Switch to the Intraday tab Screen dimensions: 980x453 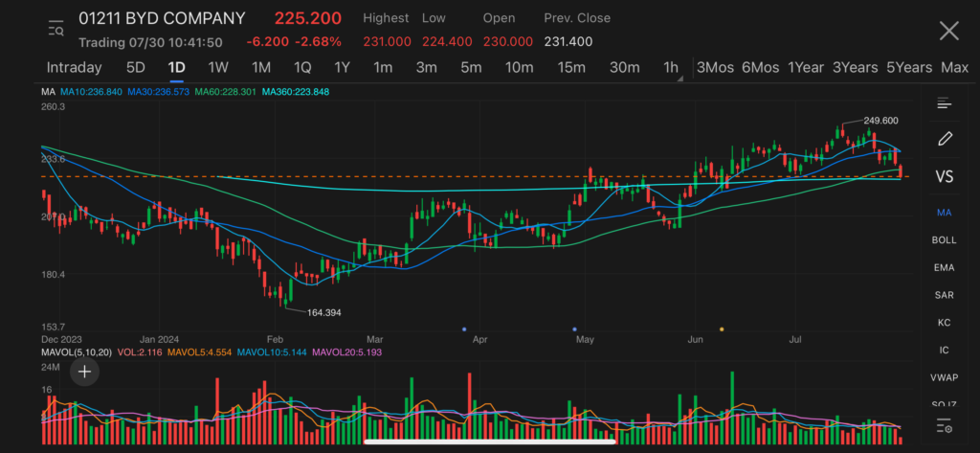pos(74,67)
